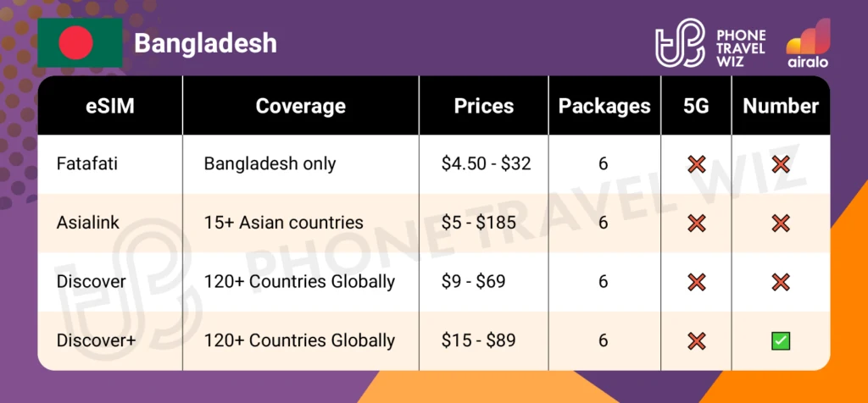This screenshot has height=403, width=868.
Task: Click Asialink's 5G red cross icon
Action: [x=696, y=223]
